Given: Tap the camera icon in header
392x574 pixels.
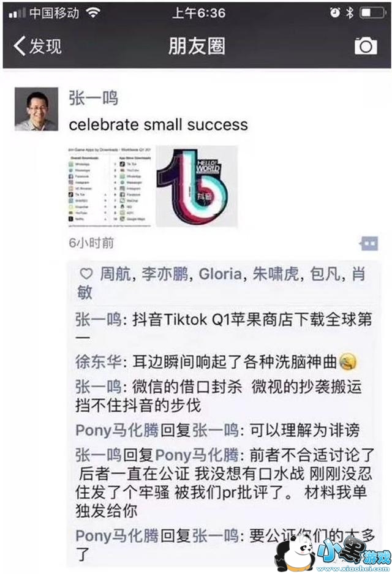Looking at the screenshot, I should pyautogui.click(x=365, y=46).
